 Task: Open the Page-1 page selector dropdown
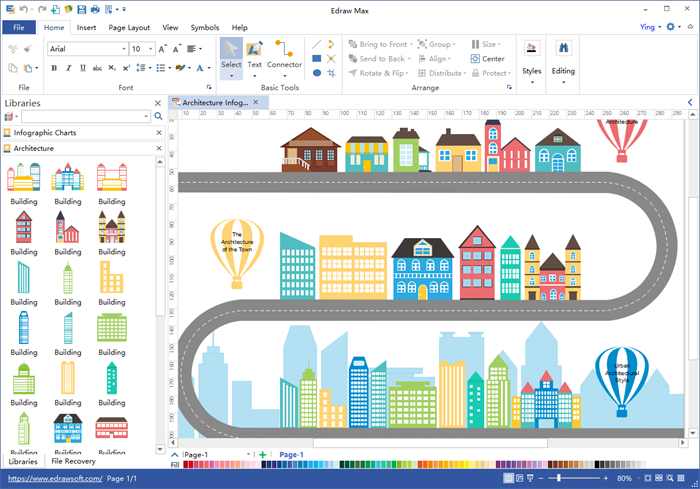(x=249, y=455)
